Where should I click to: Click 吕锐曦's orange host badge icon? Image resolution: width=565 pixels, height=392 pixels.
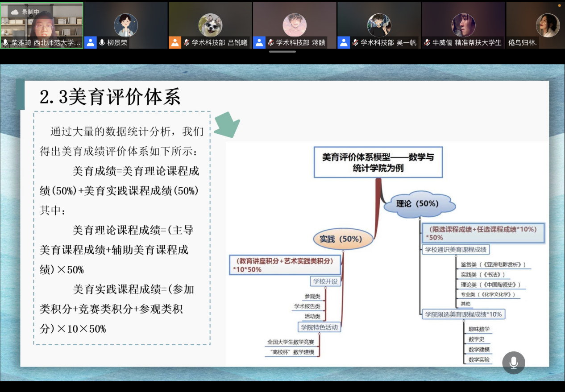tap(175, 43)
